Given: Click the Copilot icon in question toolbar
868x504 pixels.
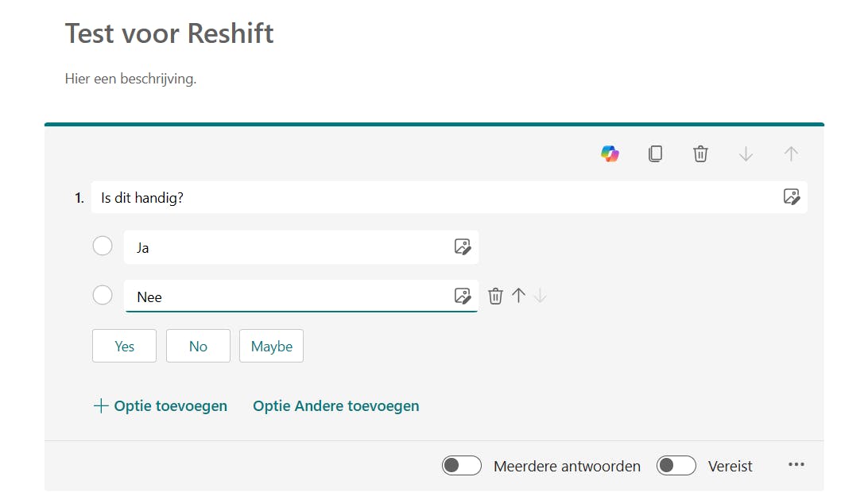Looking at the screenshot, I should pos(610,153).
